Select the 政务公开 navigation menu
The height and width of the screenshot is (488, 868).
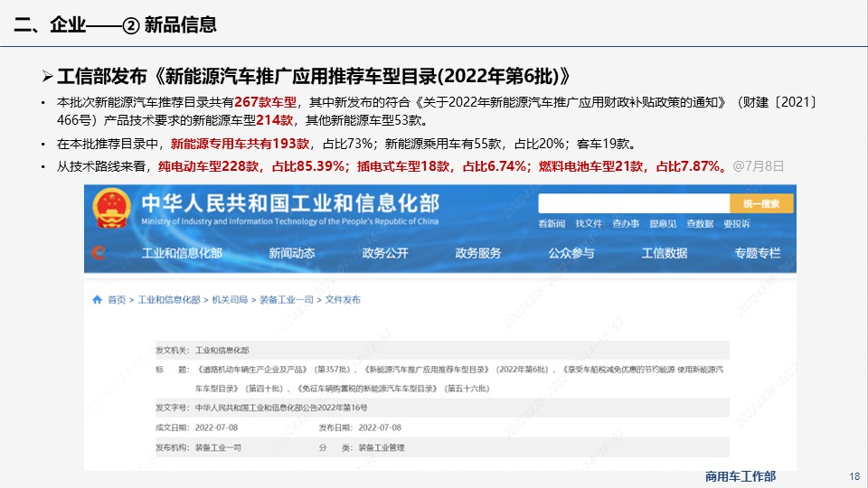pos(385,253)
